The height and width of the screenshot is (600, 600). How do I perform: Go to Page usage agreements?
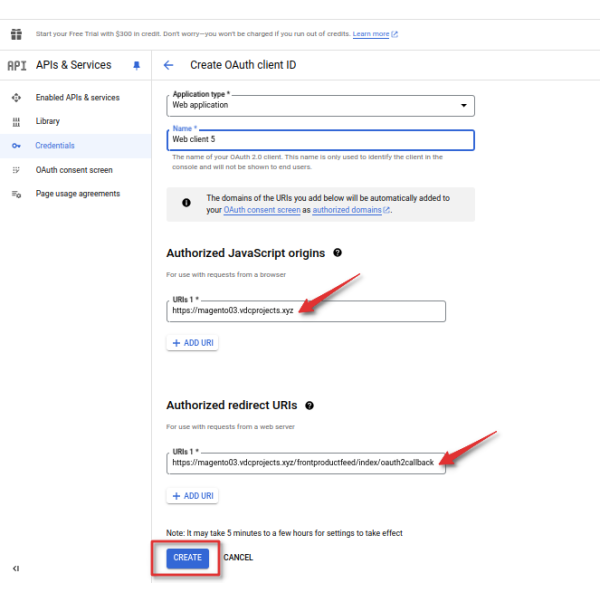78,194
